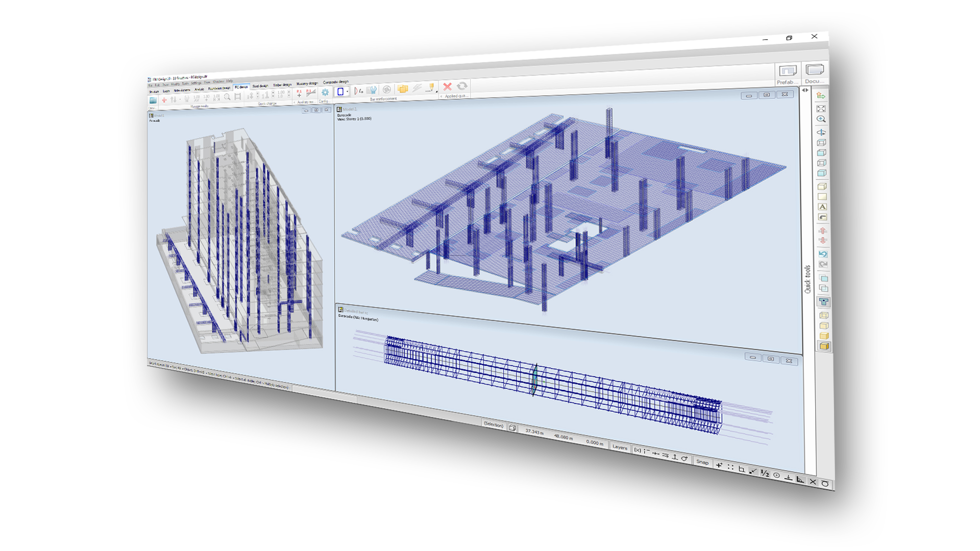
Task: Open the section shape dropdown arrow
Action: pos(348,92)
